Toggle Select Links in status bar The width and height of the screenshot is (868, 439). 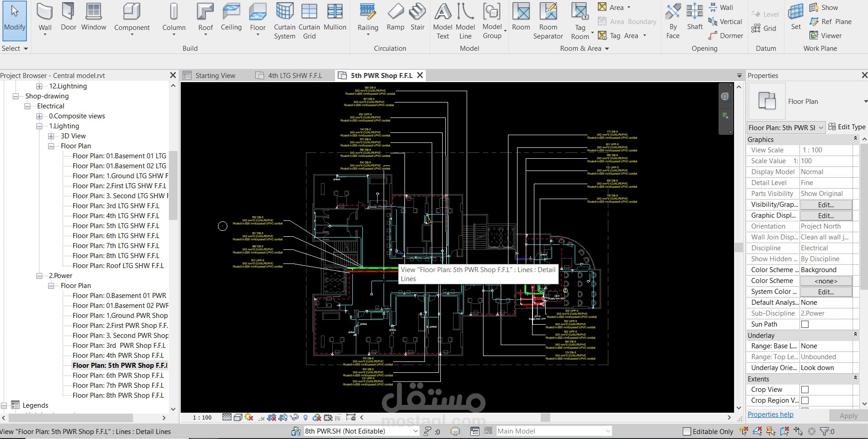(744, 431)
